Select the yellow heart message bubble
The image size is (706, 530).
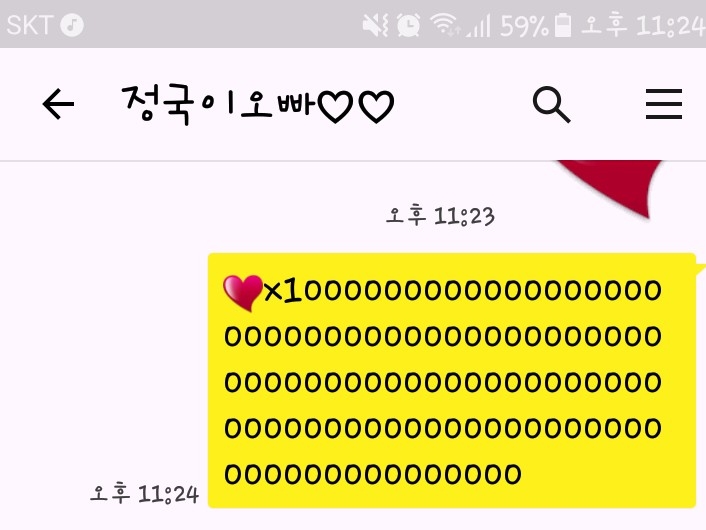pos(452,381)
